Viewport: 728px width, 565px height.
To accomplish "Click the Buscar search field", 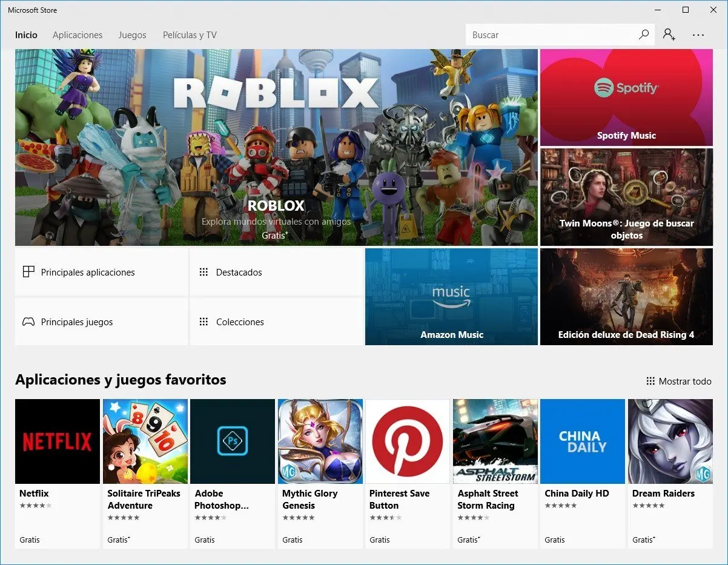I will coord(560,35).
